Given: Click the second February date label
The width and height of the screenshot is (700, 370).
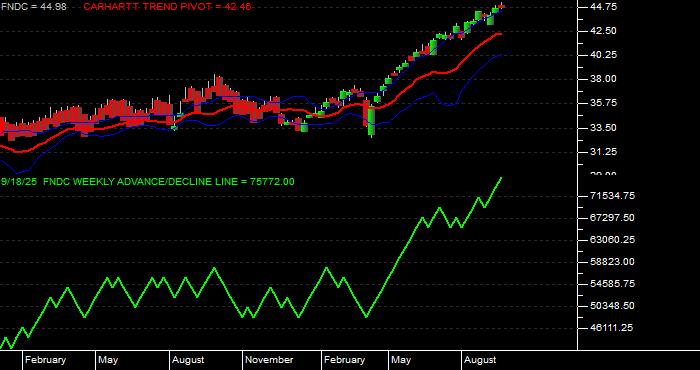Looking at the screenshot, I should point(344,360).
